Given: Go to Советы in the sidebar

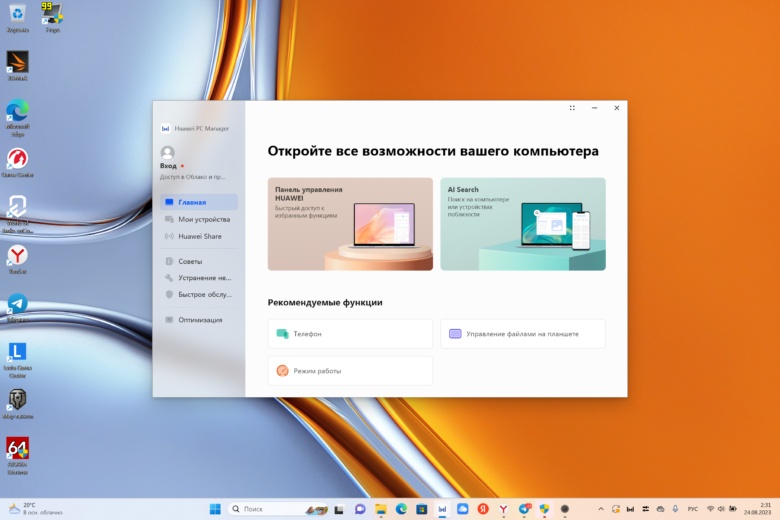Looking at the screenshot, I should click(199, 261).
